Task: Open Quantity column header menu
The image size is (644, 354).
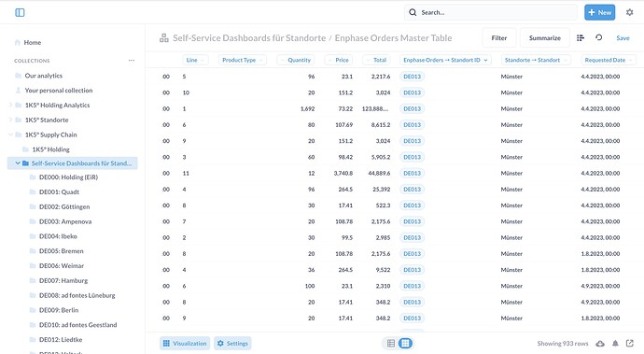Action: 296,60
